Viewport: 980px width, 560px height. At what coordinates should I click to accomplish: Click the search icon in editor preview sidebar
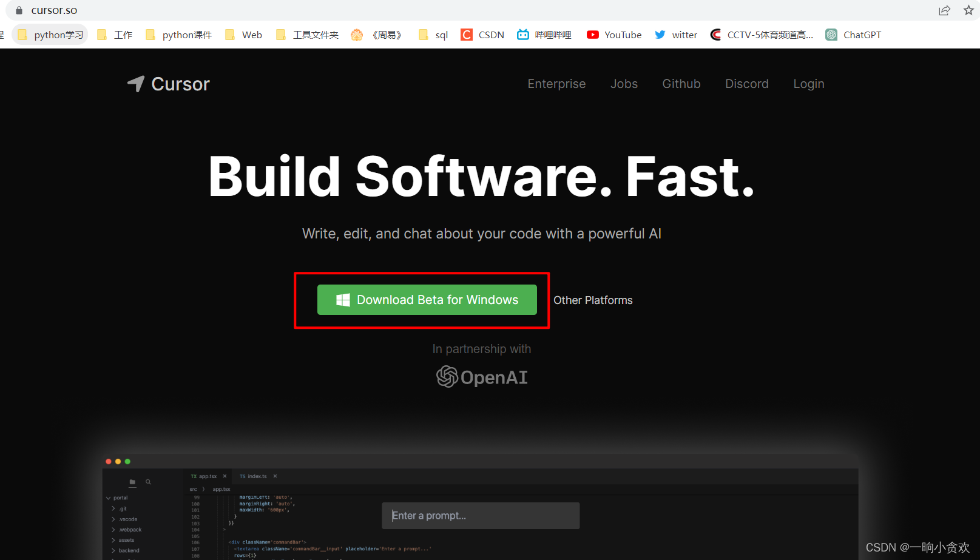coord(148,482)
